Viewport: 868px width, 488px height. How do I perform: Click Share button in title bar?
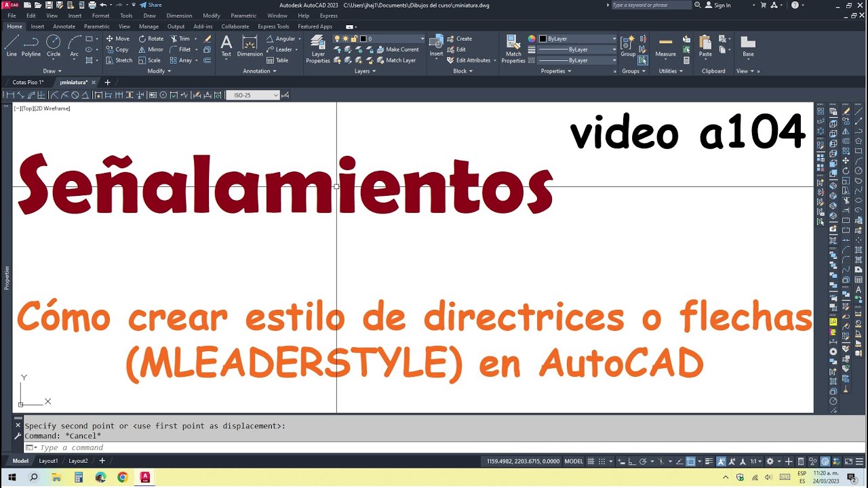click(151, 5)
